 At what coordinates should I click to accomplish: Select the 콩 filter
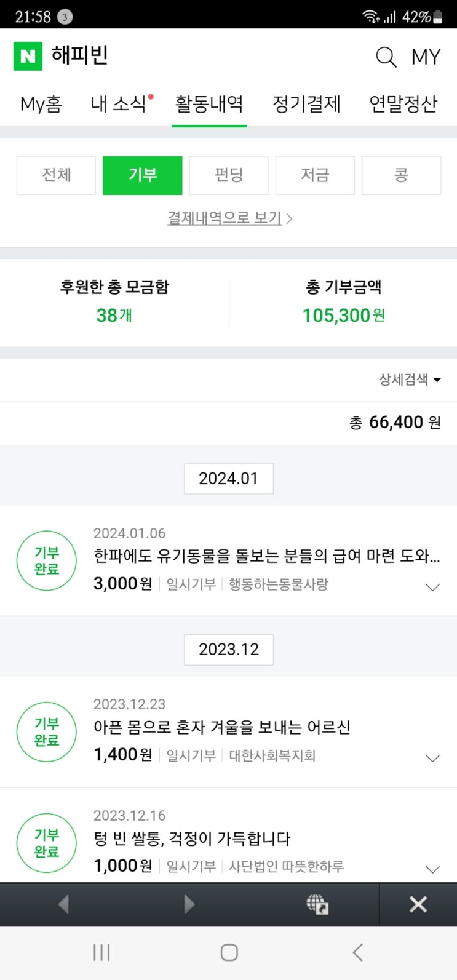401,175
